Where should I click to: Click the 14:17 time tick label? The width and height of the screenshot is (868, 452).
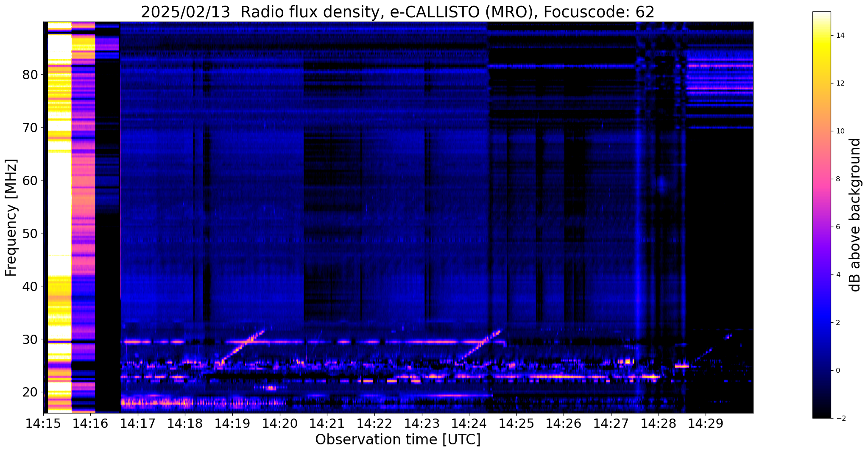tap(138, 424)
